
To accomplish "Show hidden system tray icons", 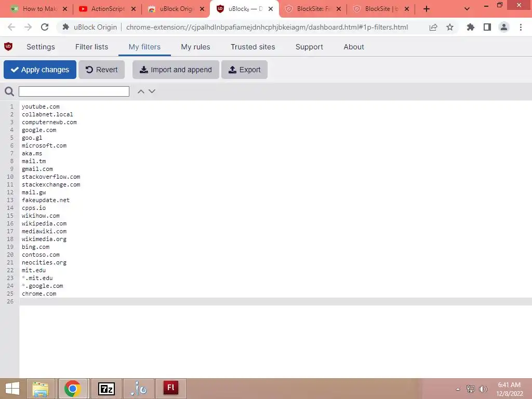I will [458, 389].
